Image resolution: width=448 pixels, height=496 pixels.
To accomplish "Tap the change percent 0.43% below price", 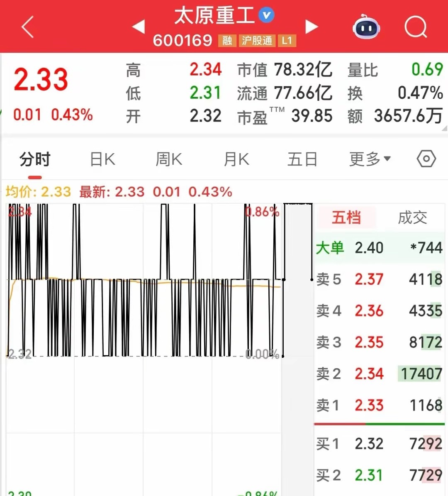I will click(x=72, y=115).
